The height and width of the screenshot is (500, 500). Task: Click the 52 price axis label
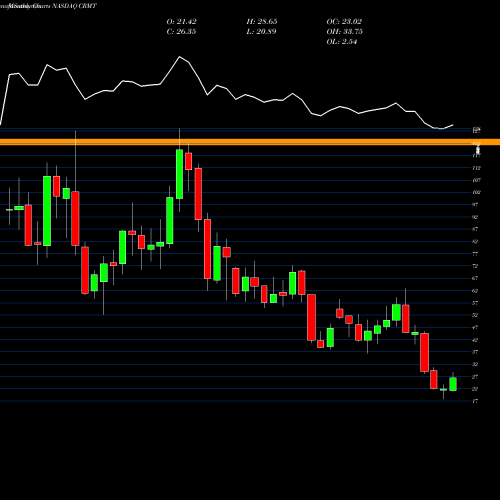475,315
